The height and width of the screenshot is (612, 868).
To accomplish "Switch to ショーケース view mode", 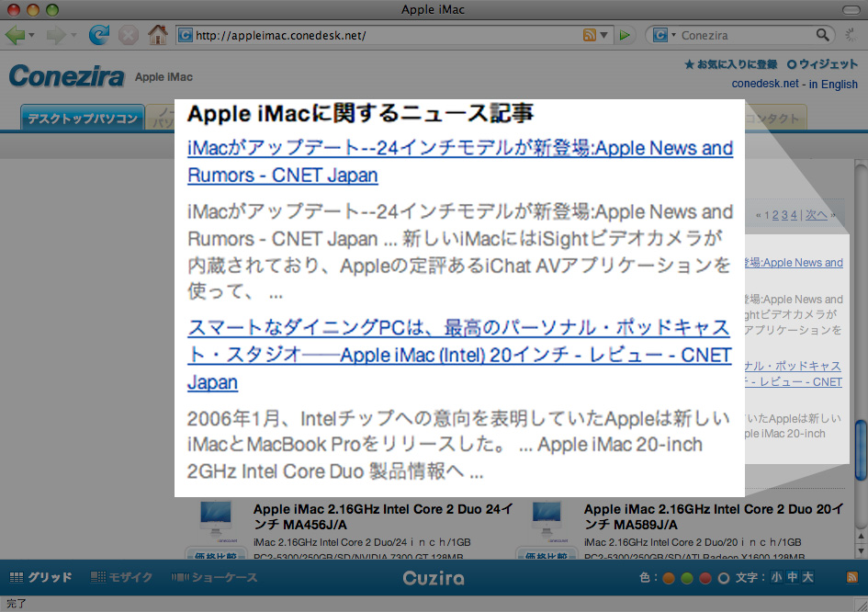I will 214,578.
